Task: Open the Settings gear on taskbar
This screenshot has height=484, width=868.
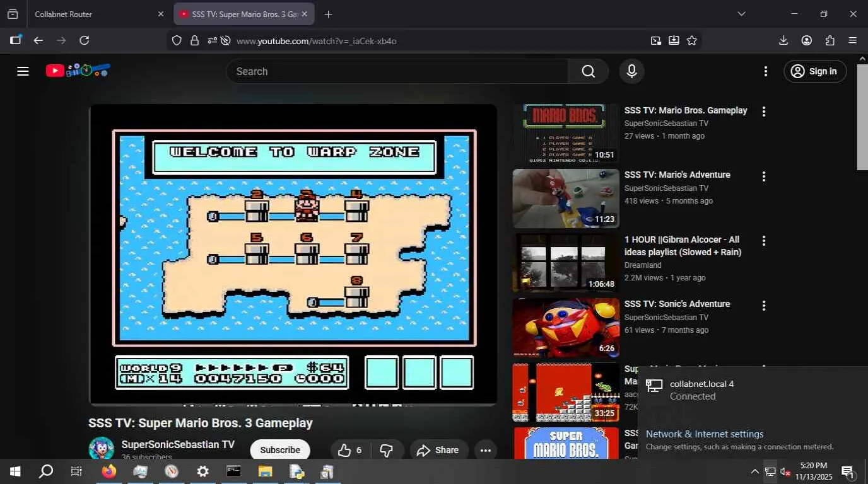Action: coord(202,471)
